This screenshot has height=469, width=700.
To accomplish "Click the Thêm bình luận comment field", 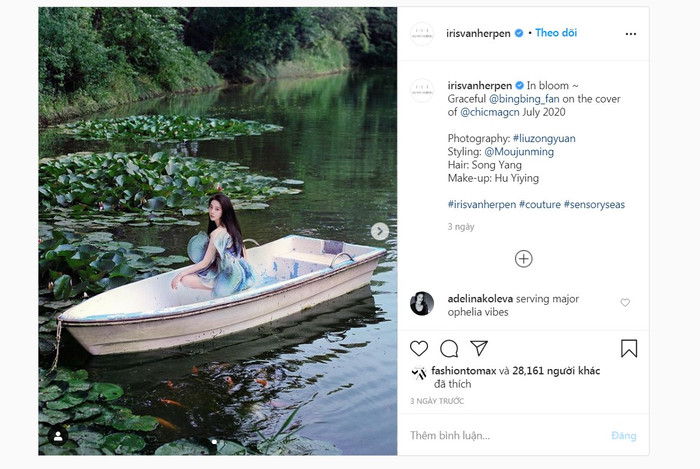I will tap(500, 436).
